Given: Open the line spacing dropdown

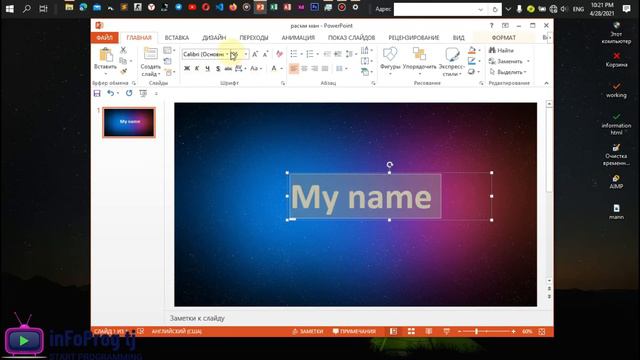Looking at the screenshot, I should coord(350,54).
